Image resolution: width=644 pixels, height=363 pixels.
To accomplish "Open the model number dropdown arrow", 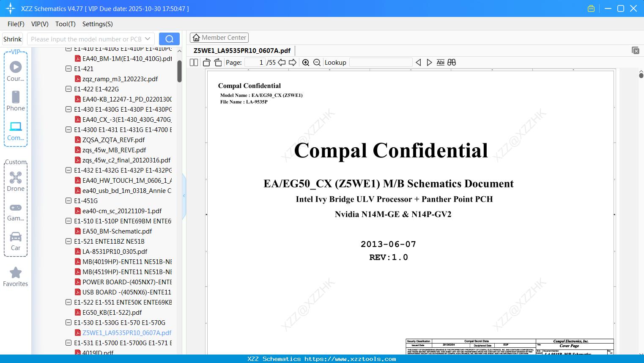I will 148,39.
